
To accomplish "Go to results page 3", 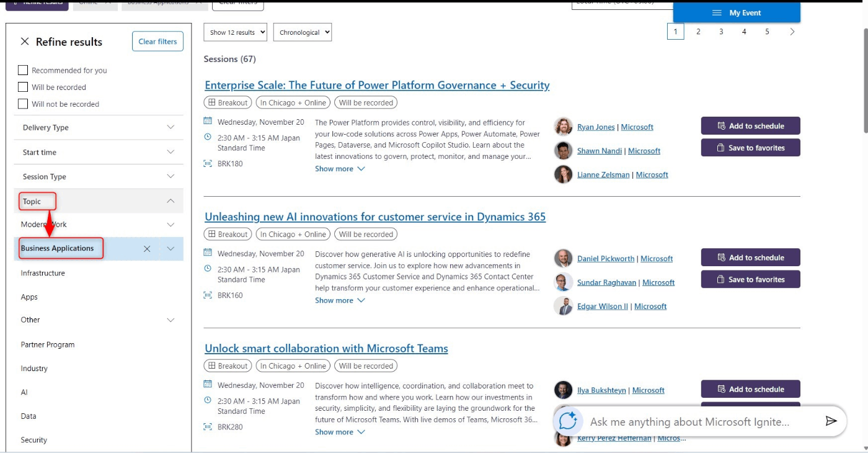I will click(721, 32).
